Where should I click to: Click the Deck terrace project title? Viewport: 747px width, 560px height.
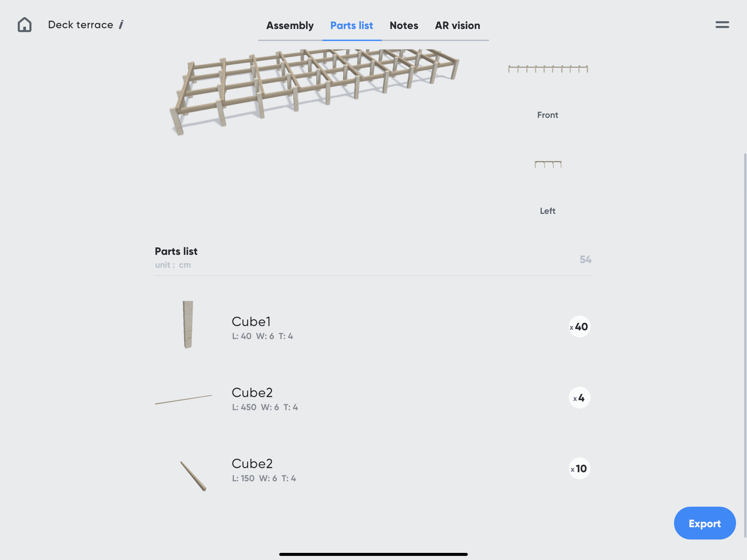click(x=80, y=25)
